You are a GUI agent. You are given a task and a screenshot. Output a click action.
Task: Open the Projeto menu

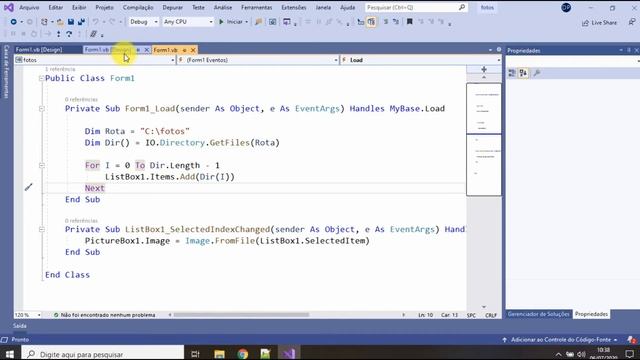tap(104, 7)
